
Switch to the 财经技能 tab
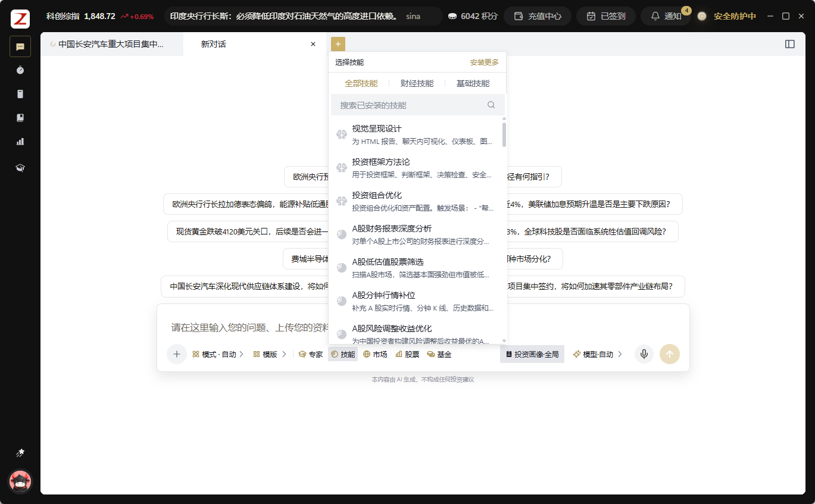[417, 83]
